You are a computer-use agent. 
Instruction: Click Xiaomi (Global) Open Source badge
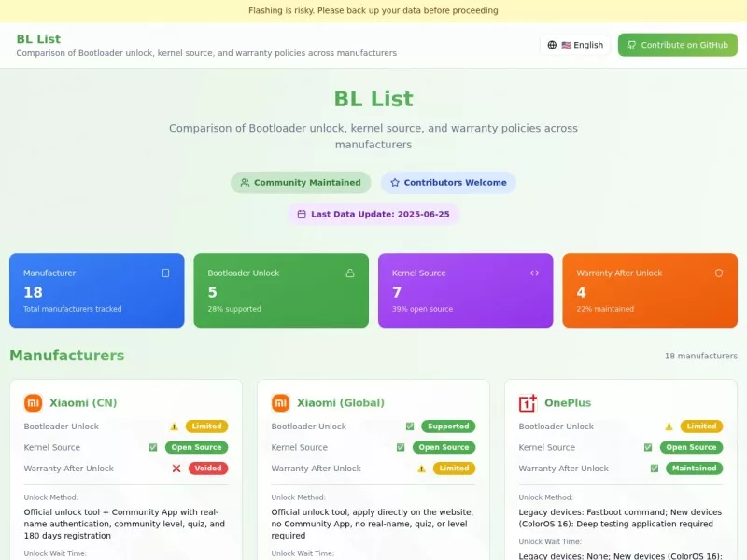444,448
